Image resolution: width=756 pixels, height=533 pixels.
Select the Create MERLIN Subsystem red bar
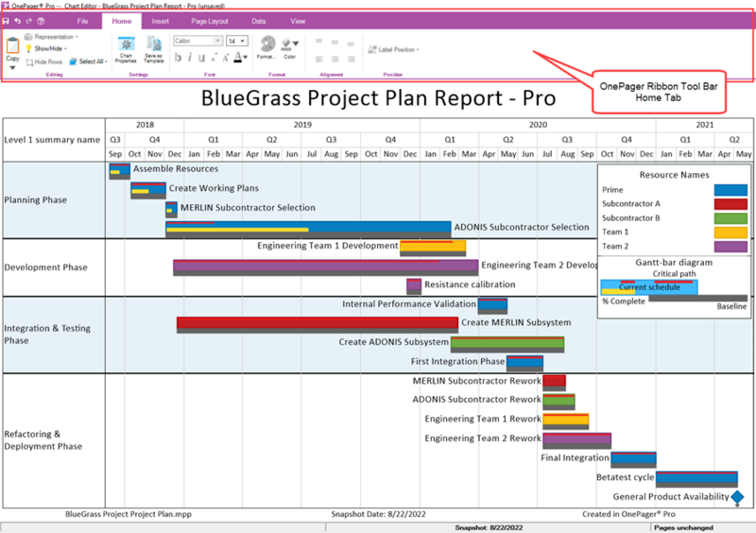[x=318, y=322]
